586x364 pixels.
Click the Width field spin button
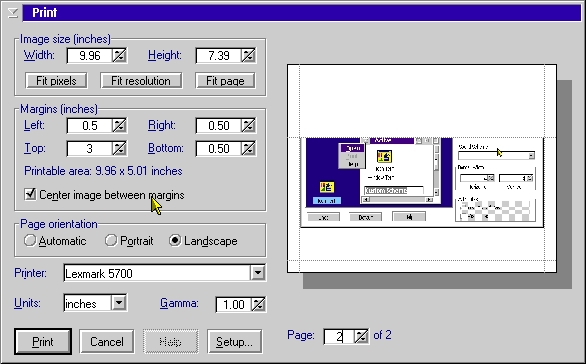[x=120, y=56]
